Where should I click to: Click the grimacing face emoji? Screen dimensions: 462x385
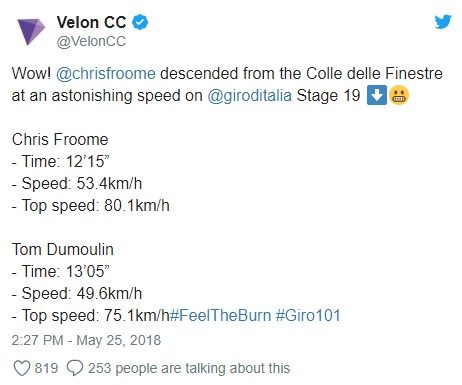click(399, 95)
